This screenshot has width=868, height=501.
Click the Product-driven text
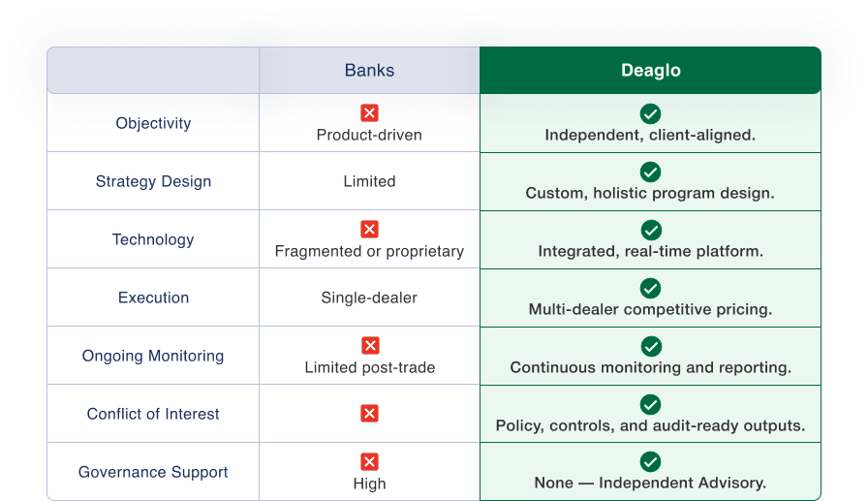click(369, 135)
